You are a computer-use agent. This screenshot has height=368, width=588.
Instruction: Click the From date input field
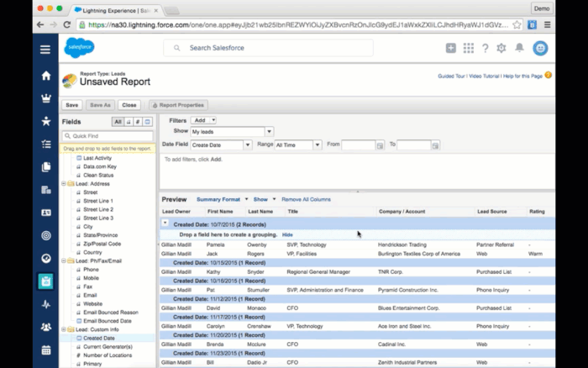(358, 145)
